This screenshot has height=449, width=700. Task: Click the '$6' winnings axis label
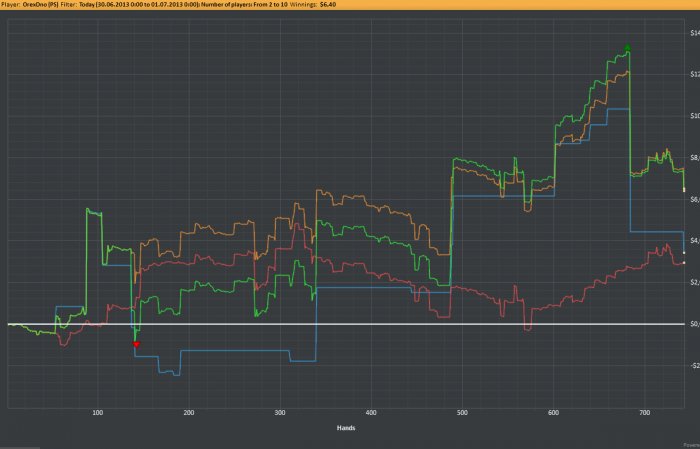[695, 199]
